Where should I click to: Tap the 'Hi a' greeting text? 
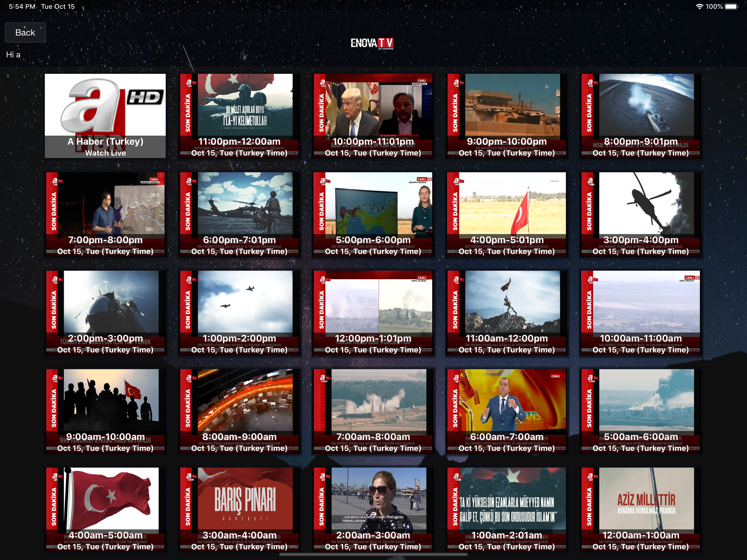coord(13,55)
